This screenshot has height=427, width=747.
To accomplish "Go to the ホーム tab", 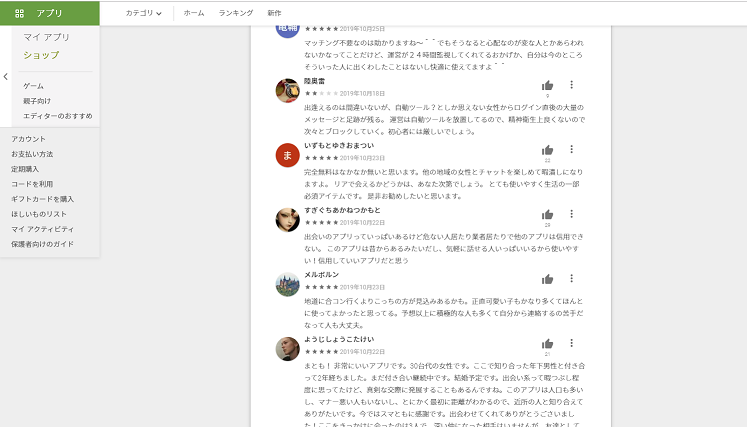I will 194,13.
